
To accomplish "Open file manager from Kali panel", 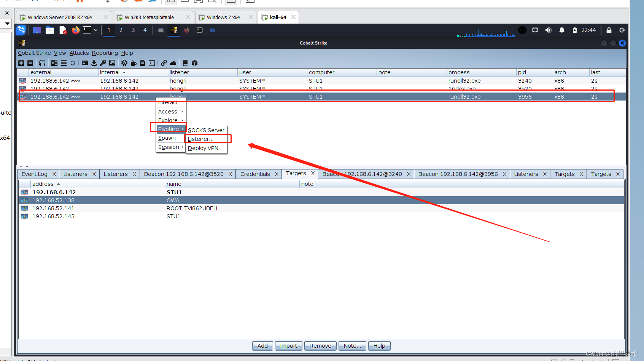I will [50, 30].
